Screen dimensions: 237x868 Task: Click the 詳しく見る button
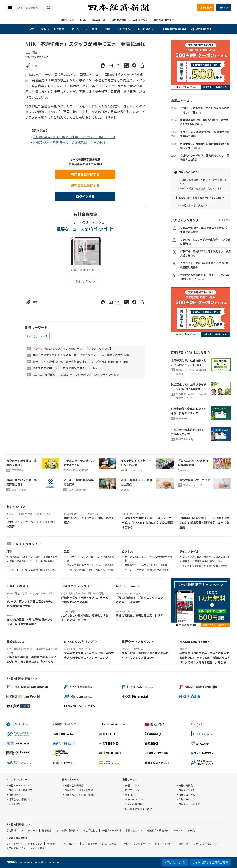pyautogui.click(x=85, y=281)
